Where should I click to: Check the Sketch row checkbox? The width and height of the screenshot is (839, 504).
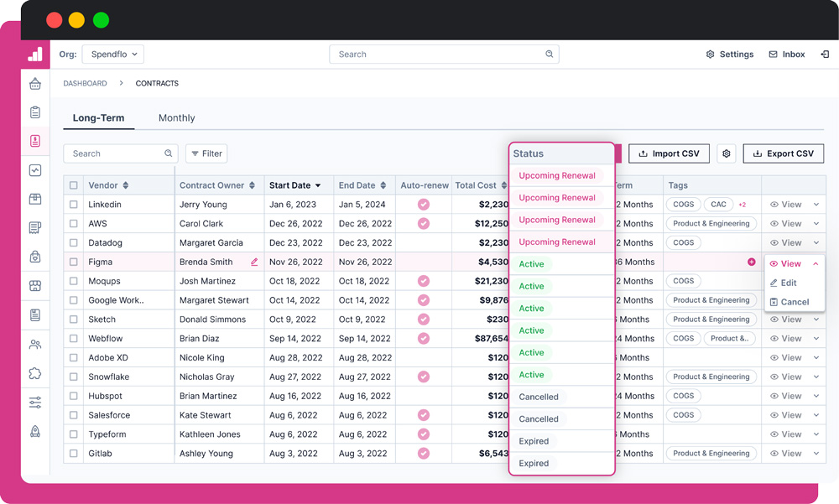[73, 320]
